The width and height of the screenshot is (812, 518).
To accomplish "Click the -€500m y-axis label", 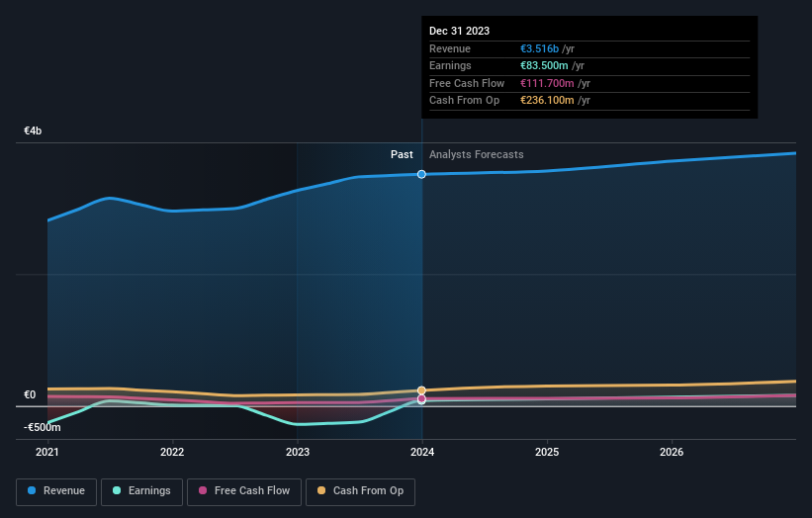I will (42, 427).
